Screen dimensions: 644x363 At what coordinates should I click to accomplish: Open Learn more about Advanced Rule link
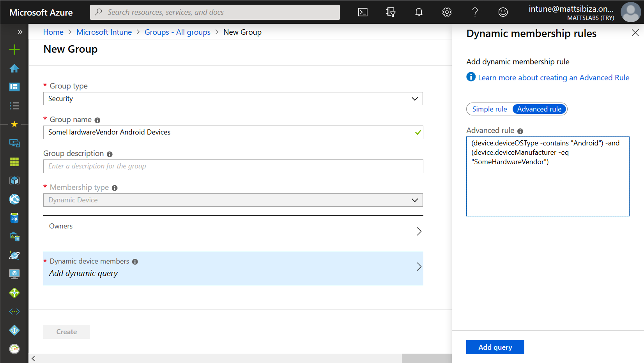tap(554, 78)
